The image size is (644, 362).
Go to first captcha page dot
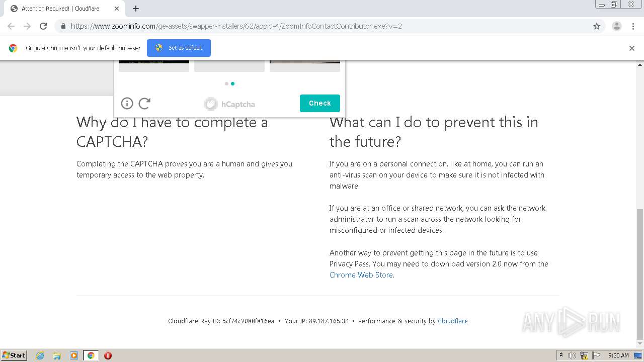pyautogui.click(x=226, y=83)
